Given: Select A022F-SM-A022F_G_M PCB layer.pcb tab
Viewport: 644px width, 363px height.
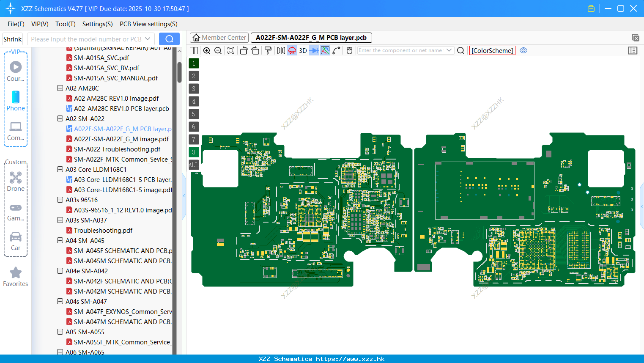Looking at the screenshot, I should [x=311, y=38].
